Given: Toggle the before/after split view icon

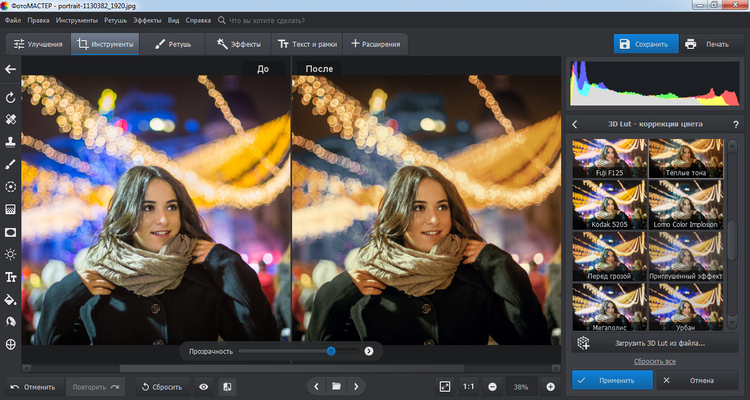Looking at the screenshot, I should pyautogui.click(x=227, y=386).
